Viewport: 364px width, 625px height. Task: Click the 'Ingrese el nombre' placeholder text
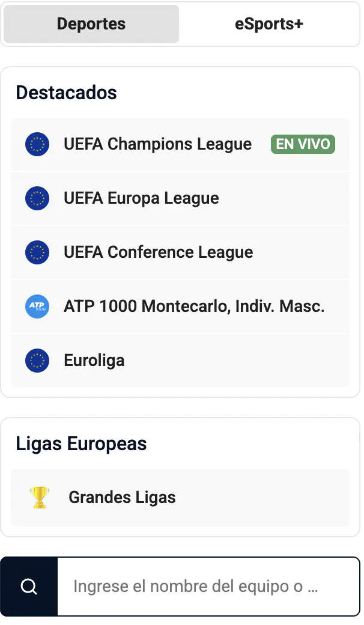[x=195, y=587]
